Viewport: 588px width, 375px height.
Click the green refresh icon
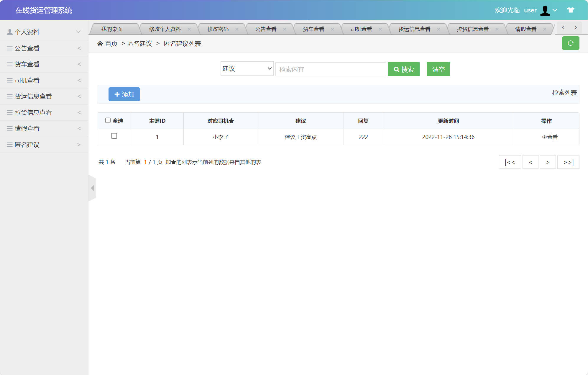click(571, 43)
